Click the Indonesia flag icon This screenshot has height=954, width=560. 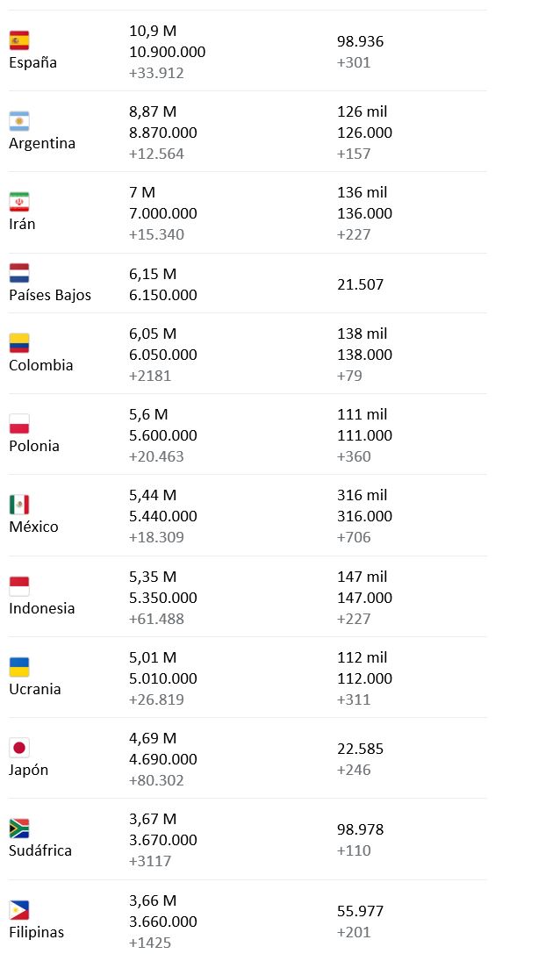19,586
